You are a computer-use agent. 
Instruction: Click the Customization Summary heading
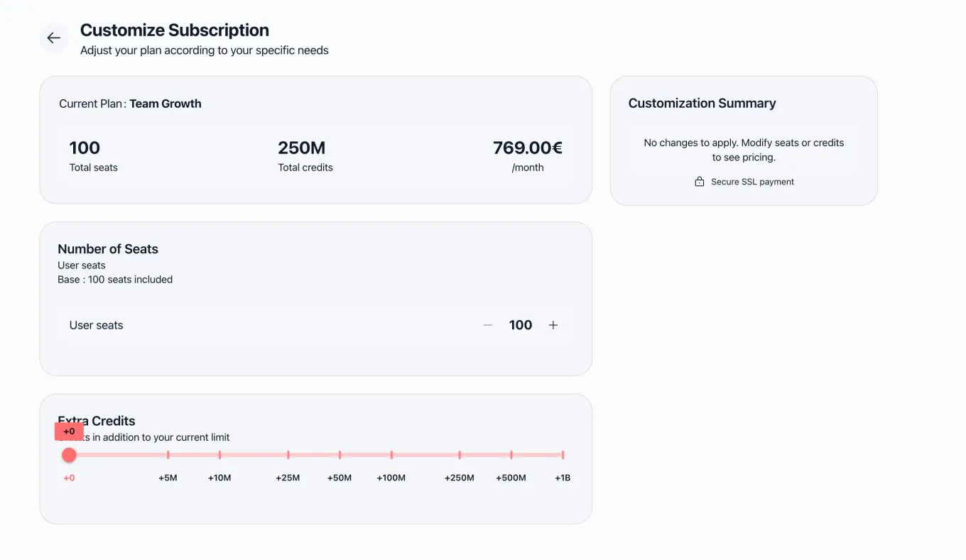[702, 103]
